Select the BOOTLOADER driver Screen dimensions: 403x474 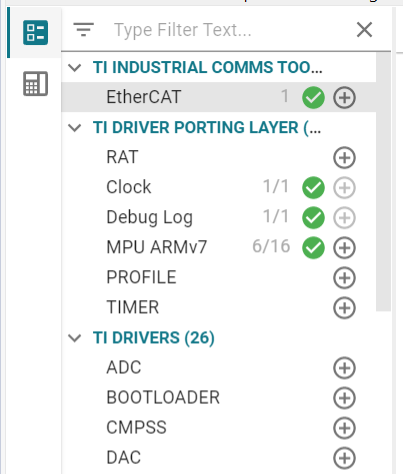point(163,398)
